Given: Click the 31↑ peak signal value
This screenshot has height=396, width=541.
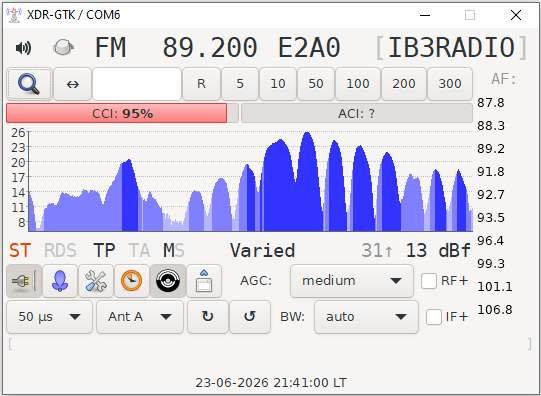Looking at the screenshot, I should pyautogui.click(x=377, y=251).
